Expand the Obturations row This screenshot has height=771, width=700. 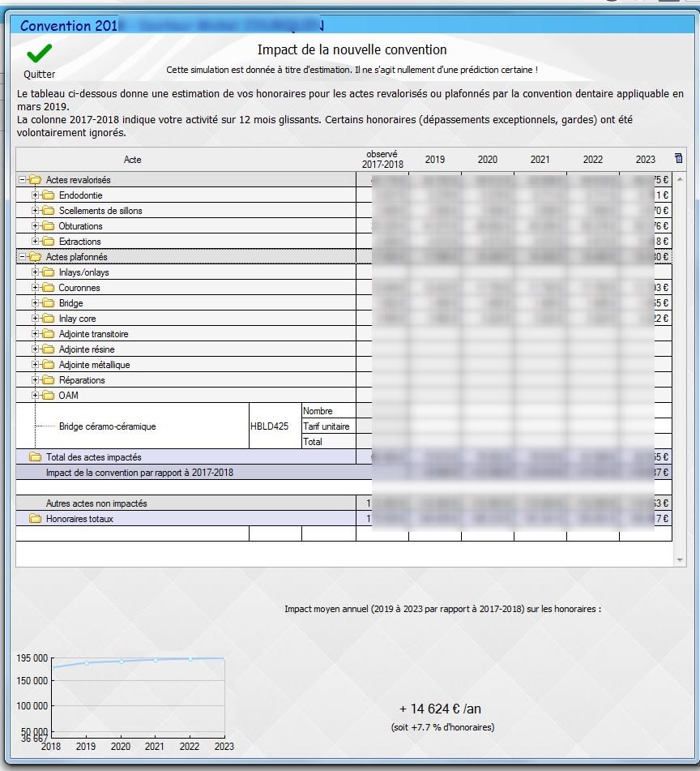(35, 226)
